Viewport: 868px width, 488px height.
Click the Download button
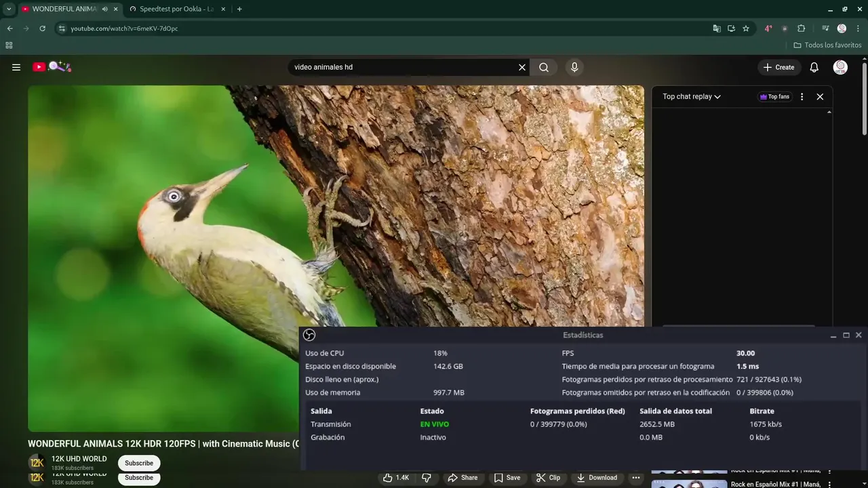click(x=597, y=478)
